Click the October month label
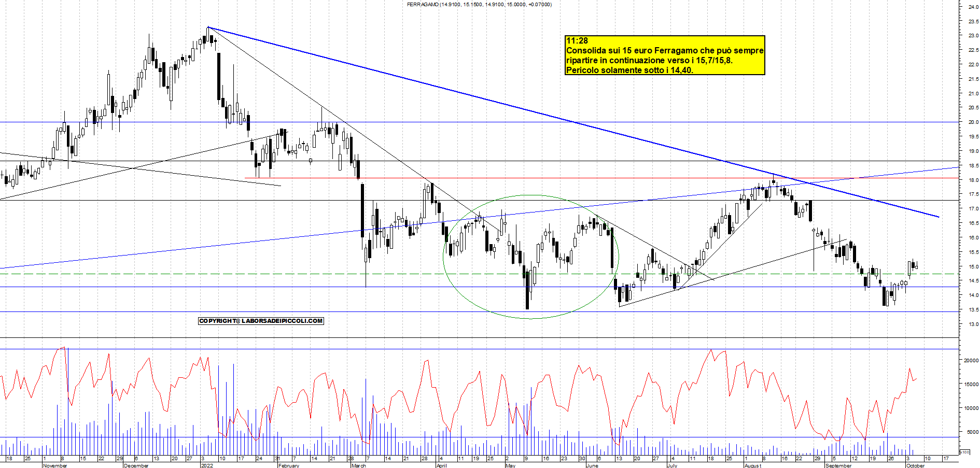 [x=915, y=465]
